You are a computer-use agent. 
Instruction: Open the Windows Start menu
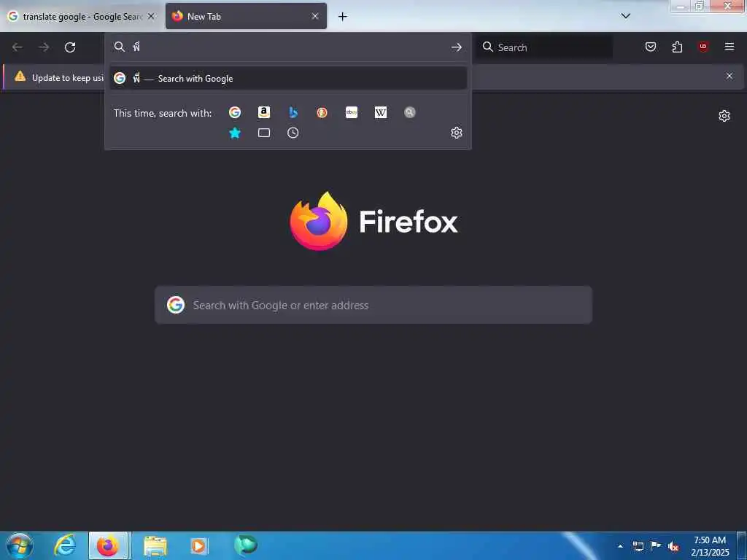[x=20, y=545]
